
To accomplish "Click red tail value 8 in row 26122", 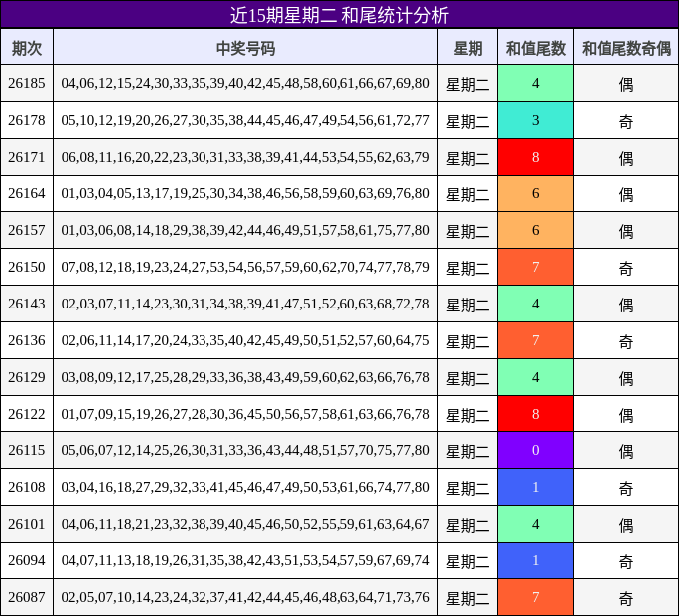I will click(536, 414).
